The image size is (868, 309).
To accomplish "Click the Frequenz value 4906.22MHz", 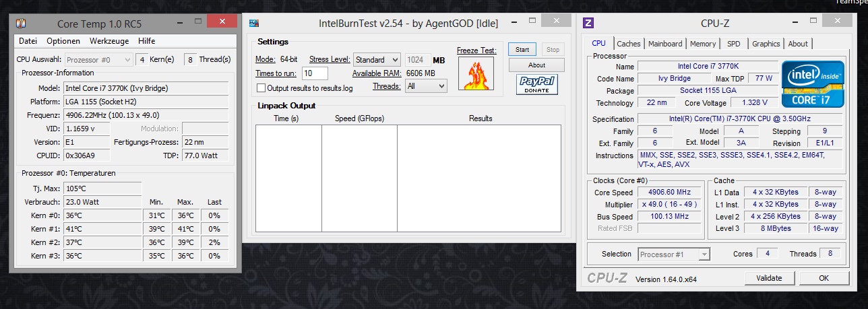I will (146, 115).
